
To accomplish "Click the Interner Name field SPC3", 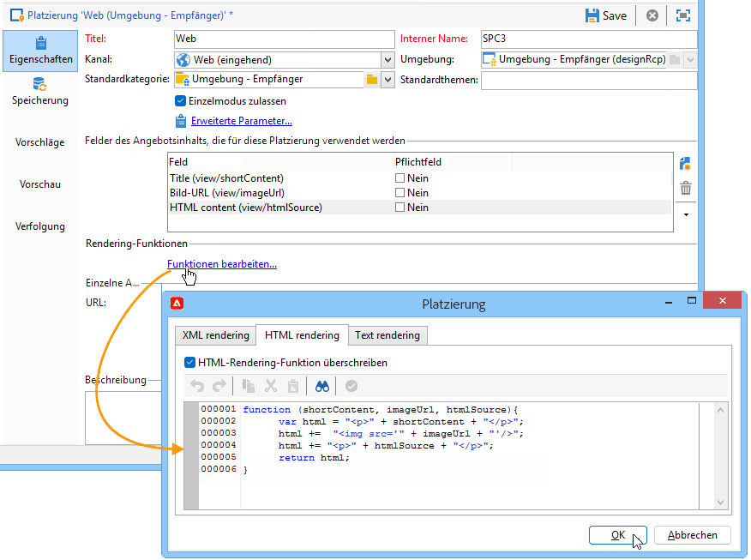I will click(589, 39).
